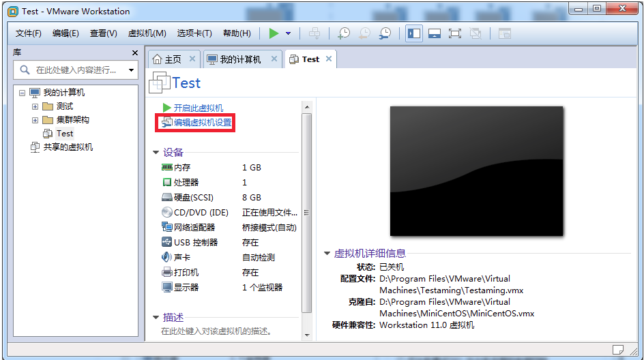Click the 声卡 sound card icon
Image resolution: width=644 pixels, height=360 pixels.
[166, 257]
